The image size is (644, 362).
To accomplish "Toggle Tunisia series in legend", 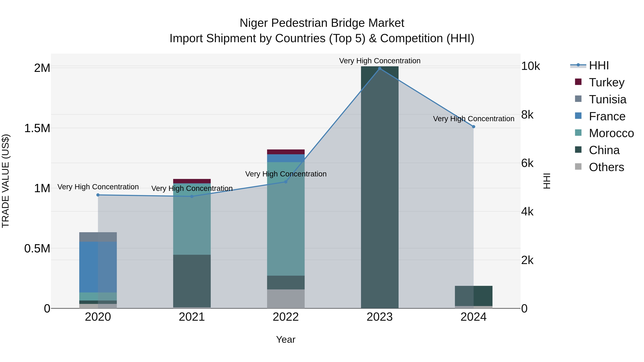I will [x=600, y=99].
